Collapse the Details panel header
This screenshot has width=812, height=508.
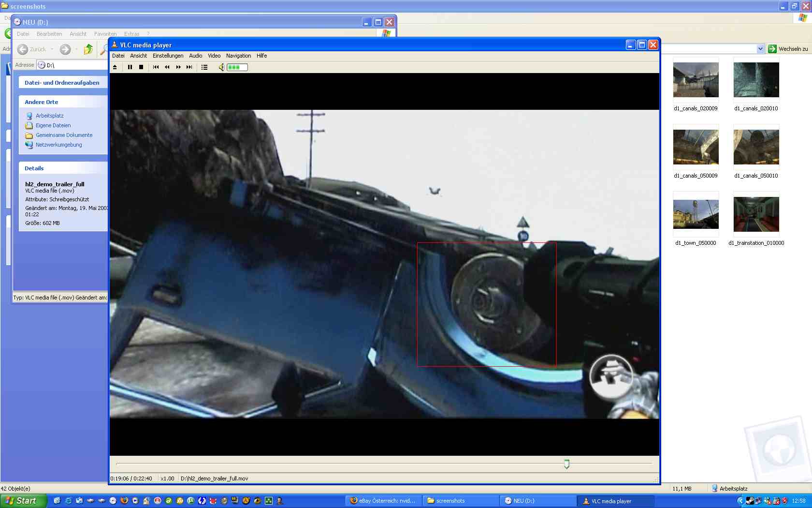[x=63, y=168]
